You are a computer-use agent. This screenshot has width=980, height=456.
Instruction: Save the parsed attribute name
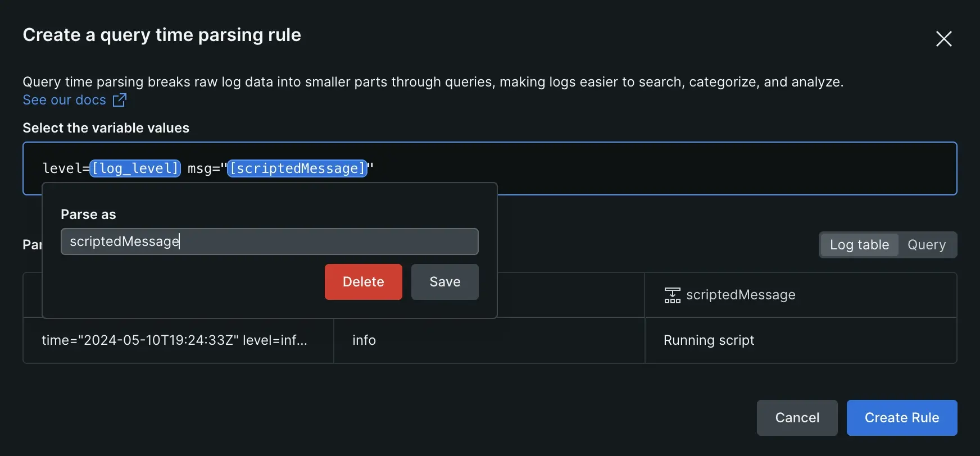pyautogui.click(x=444, y=282)
